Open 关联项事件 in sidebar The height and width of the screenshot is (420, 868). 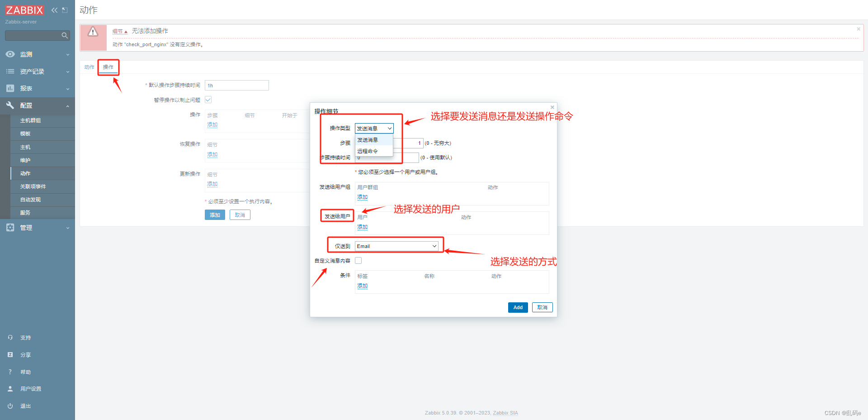(x=42, y=186)
